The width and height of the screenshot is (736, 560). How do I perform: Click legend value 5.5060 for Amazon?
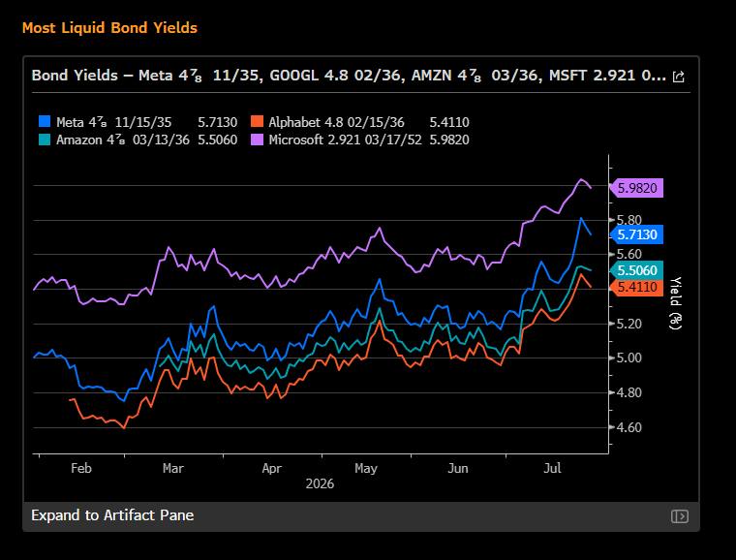pyautogui.click(x=217, y=140)
